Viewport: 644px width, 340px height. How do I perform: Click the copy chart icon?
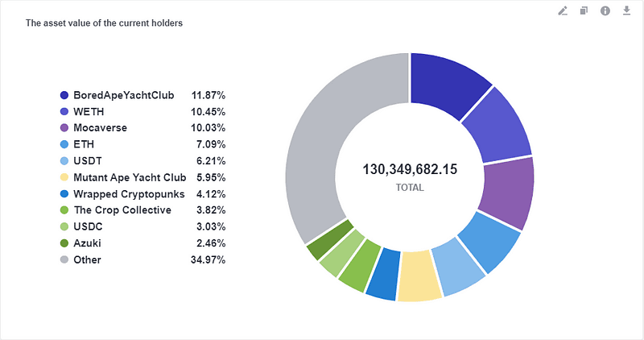tap(584, 10)
